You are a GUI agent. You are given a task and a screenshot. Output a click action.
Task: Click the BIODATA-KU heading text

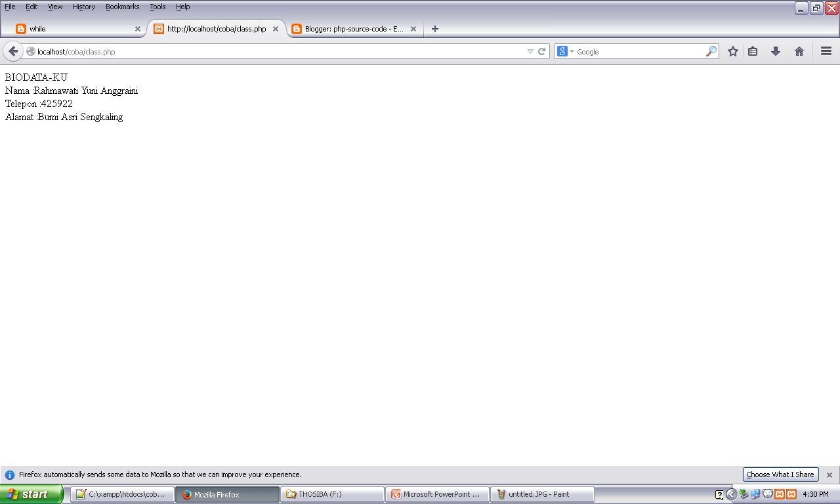[36, 77]
